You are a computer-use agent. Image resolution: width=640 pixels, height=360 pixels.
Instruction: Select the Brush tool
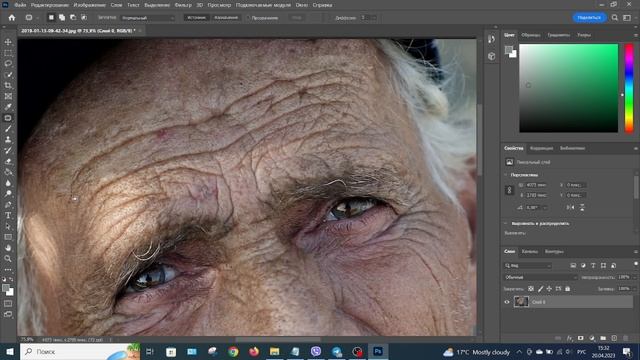coord(8,129)
